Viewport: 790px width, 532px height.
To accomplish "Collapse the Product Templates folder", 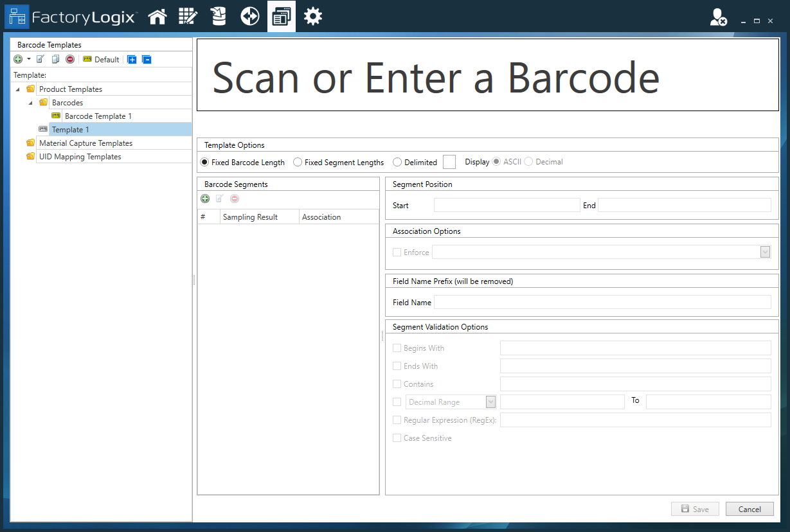I will (x=16, y=89).
